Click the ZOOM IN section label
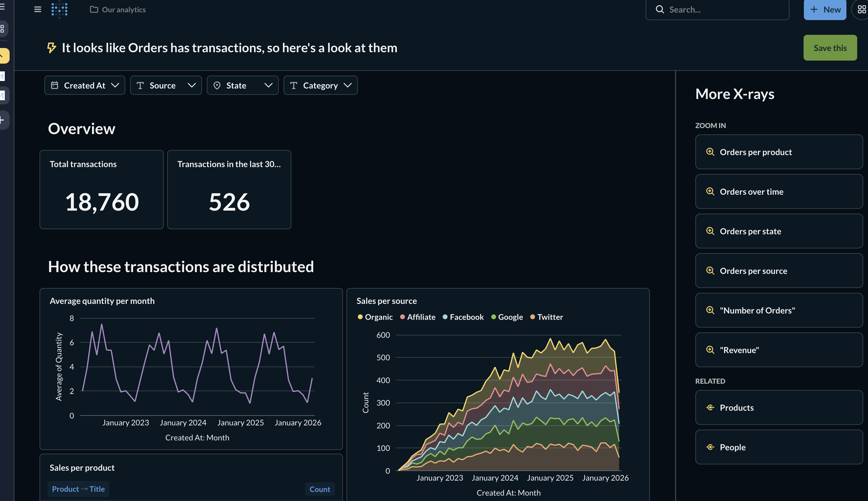Image resolution: width=868 pixels, height=501 pixels. (710, 126)
